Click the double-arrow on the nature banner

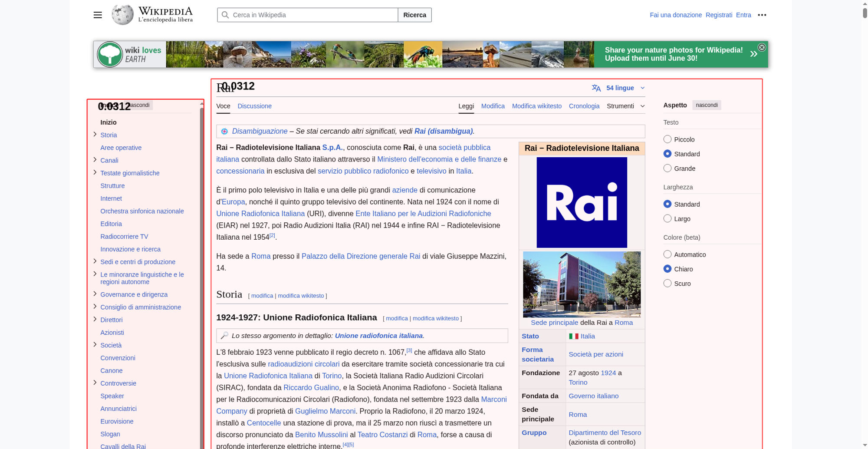click(754, 54)
